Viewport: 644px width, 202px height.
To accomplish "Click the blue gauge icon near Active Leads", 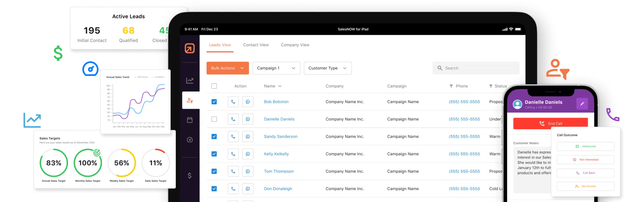I will [x=90, y=69].
